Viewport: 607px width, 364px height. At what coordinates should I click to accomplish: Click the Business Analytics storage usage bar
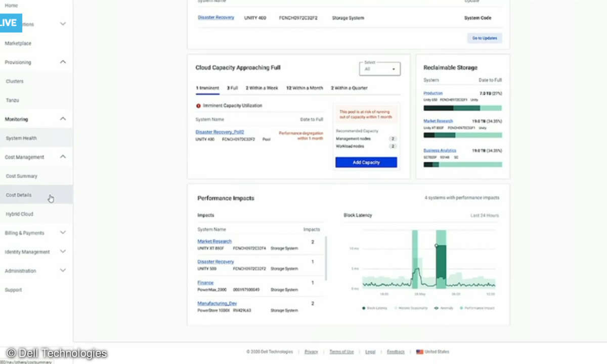coord(462,164)
